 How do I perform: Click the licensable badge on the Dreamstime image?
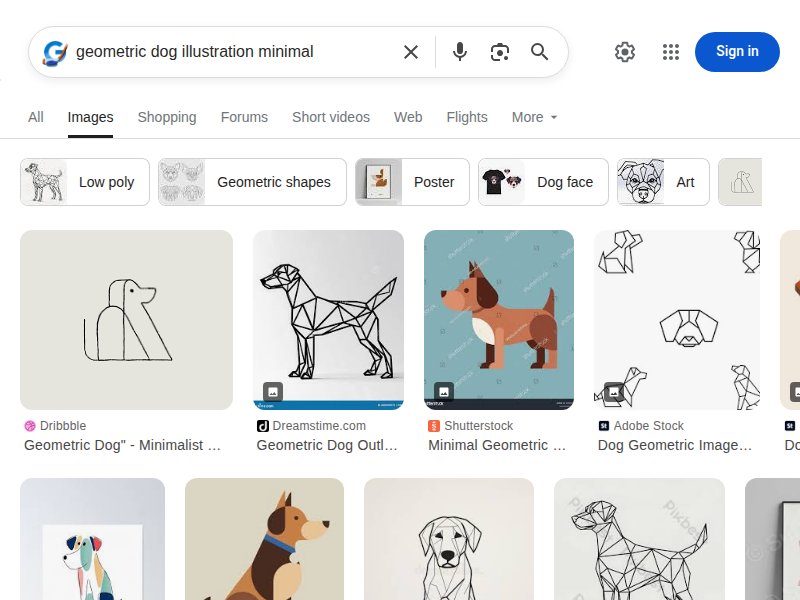tap(271, 391)
